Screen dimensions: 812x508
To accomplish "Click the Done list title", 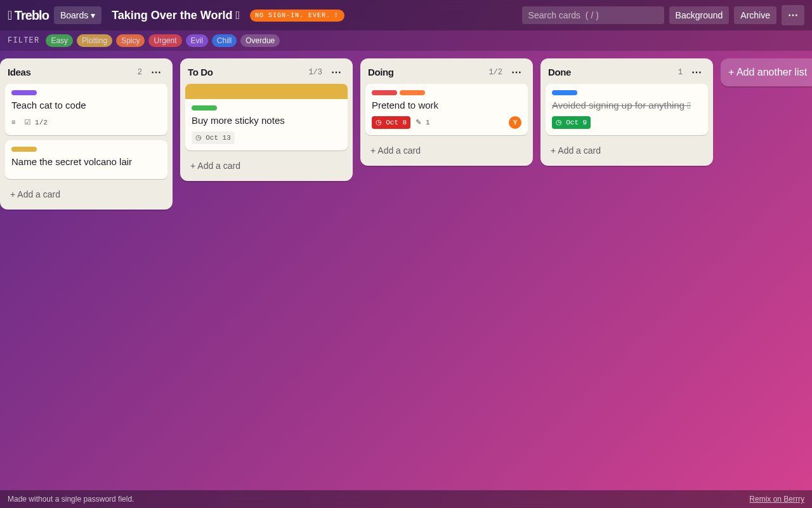I will coord(560,72).
